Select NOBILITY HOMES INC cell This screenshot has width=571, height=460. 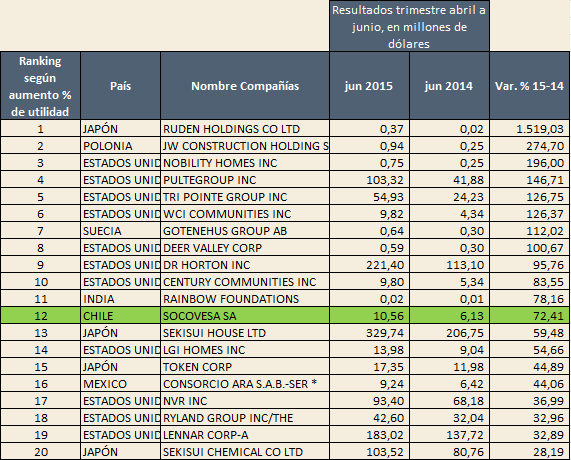click(x=245, y=163)
